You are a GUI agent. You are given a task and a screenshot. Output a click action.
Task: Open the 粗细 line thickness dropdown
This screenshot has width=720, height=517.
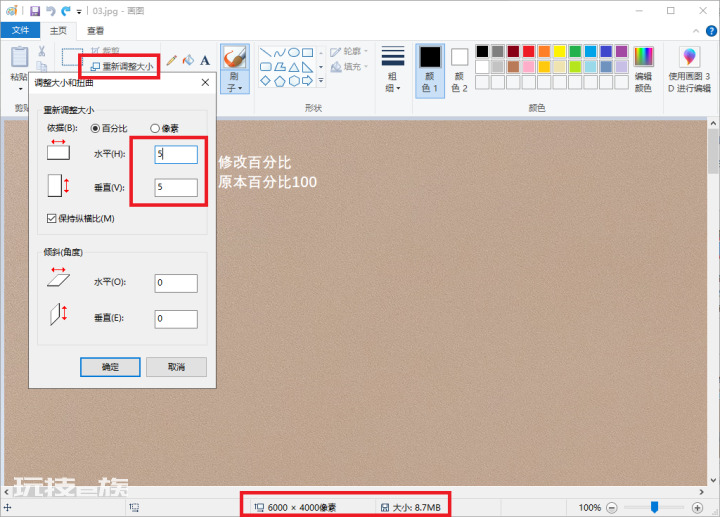[393, 82]
